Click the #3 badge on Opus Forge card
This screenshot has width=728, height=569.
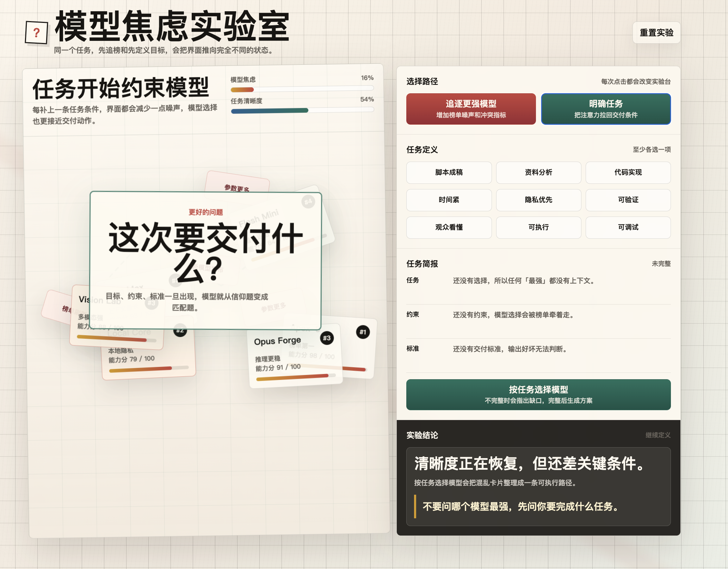click(x=327, y=338)
